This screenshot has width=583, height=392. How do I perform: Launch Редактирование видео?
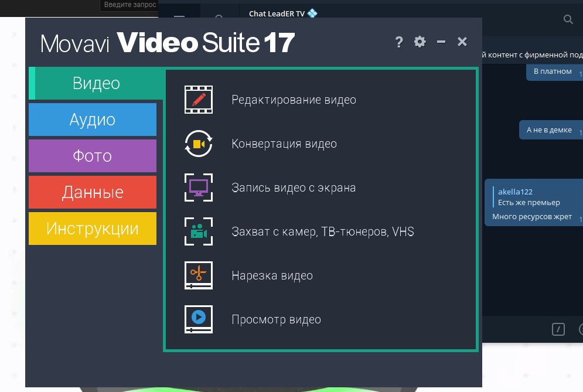tap(294, 100)
